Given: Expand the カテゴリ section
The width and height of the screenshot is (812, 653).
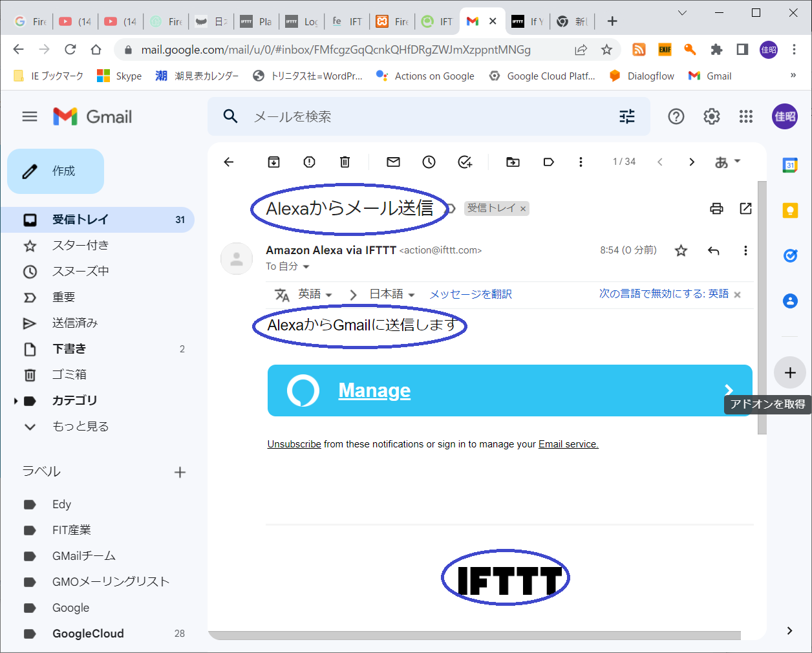Looking at the screenshot, I should click(x=16, y=401).
